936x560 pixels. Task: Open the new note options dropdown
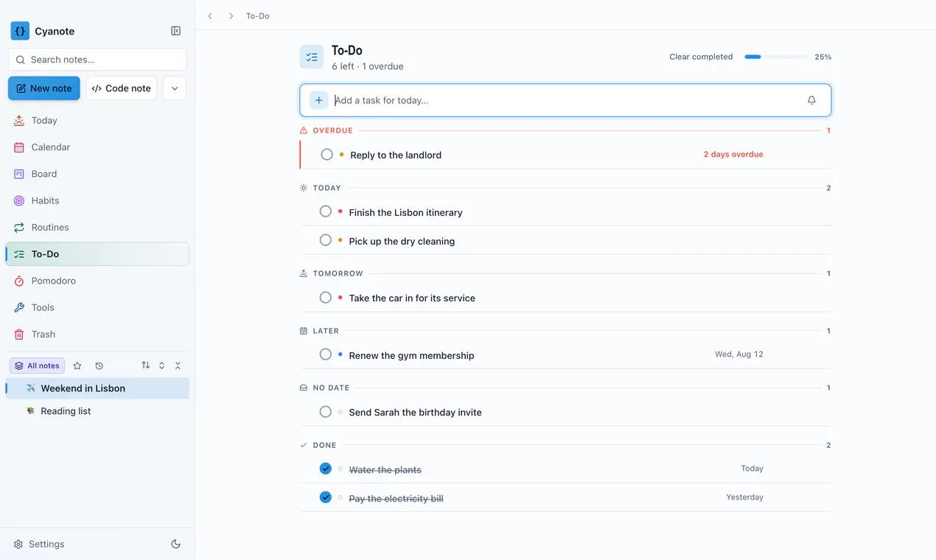tap(175, 88)
